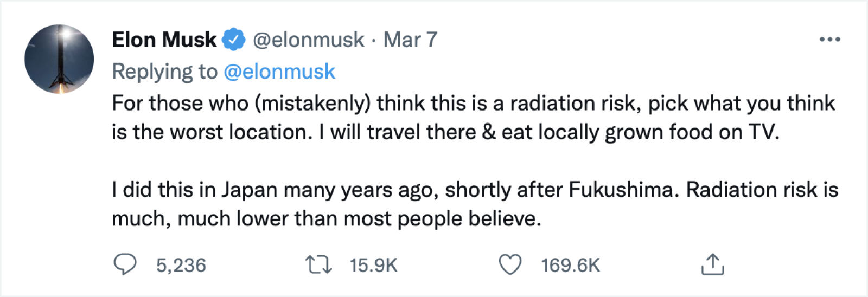Open the three-dot more options menu
The width and height of the screenshot is (868, 297).
tap(829, 40)
